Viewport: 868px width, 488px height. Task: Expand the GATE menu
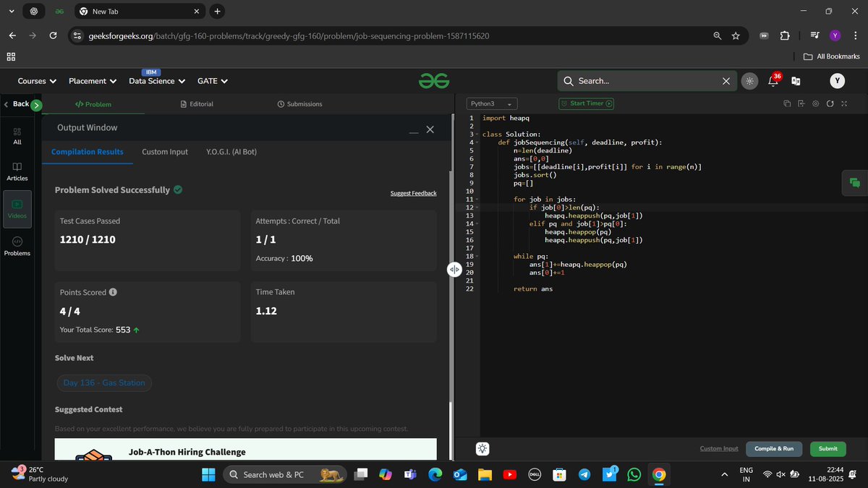(x=213, y=81)
